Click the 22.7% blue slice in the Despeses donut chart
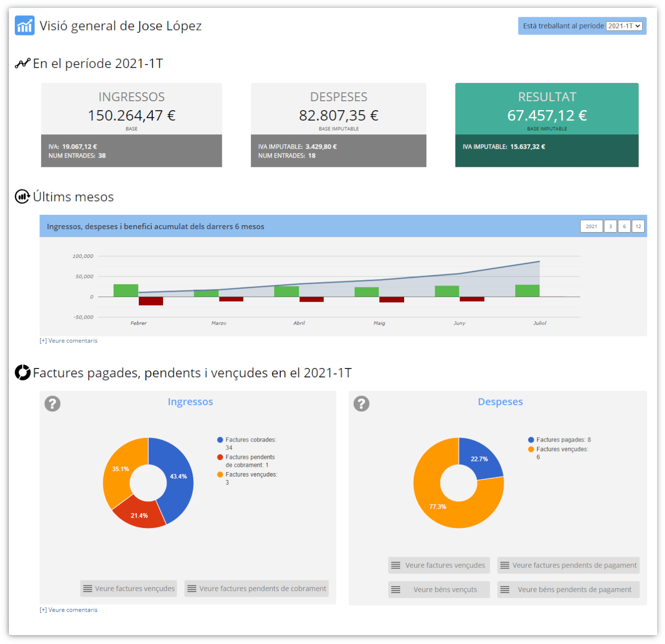 tap(479, 459)
